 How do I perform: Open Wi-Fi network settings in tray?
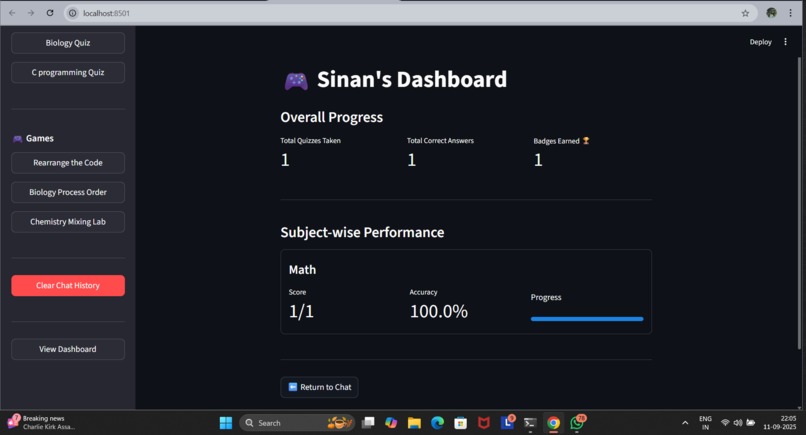[x=725, y=423]
